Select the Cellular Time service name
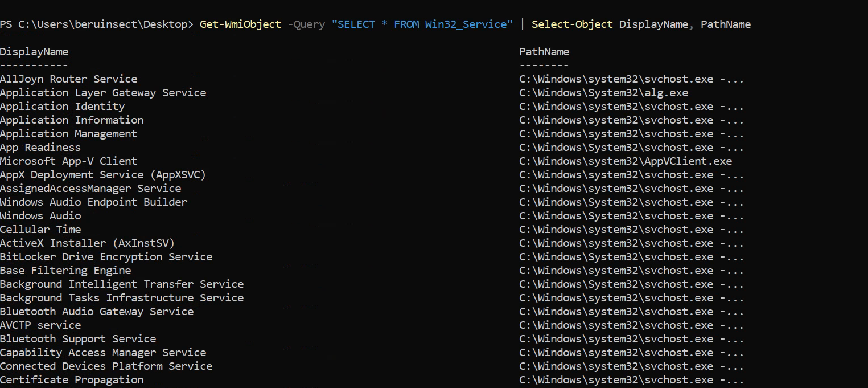The image size is (868, 388). coord(40,230)
